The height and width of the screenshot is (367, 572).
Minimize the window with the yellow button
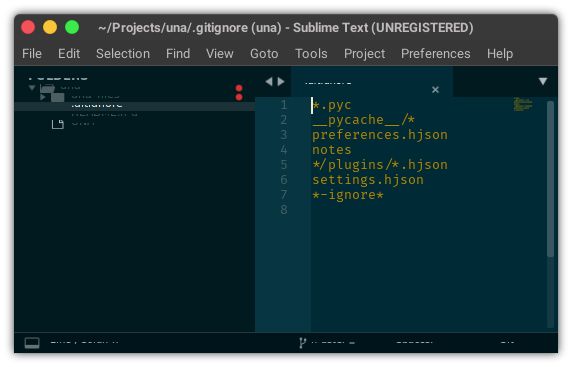click(x=50, y=27)
